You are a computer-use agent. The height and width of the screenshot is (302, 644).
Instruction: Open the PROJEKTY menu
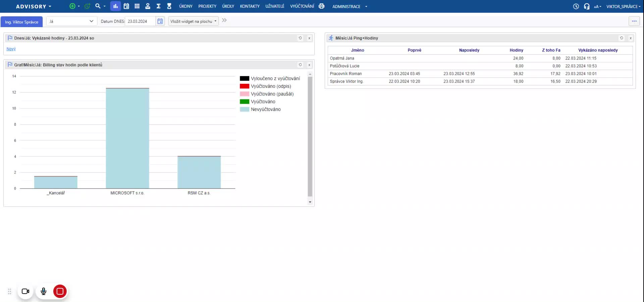pos(207,6)
